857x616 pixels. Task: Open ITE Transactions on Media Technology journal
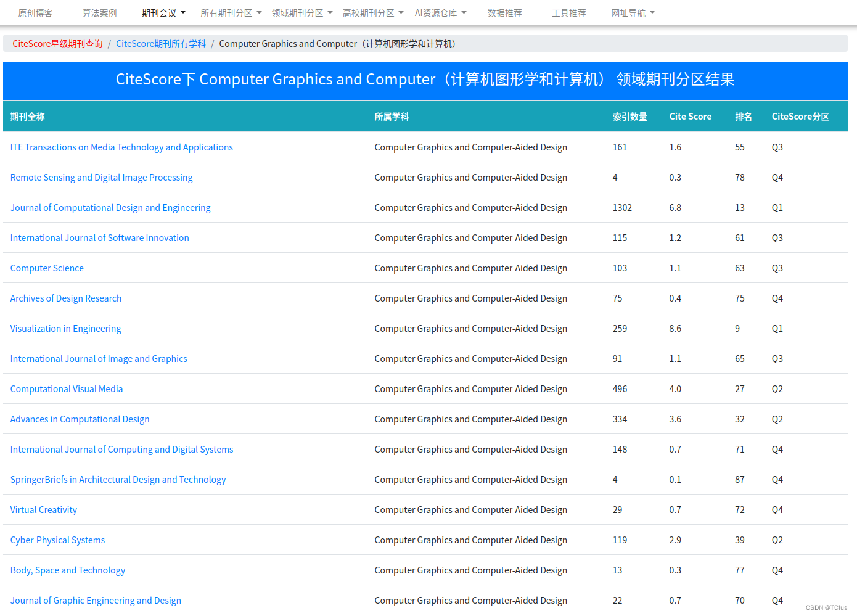point(121,147)
